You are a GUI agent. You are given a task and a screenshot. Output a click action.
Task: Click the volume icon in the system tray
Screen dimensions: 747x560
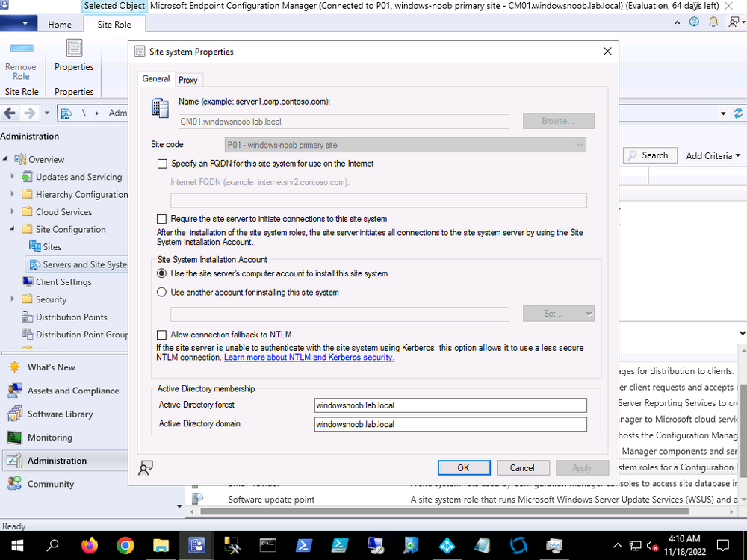(x=652, y=547)
